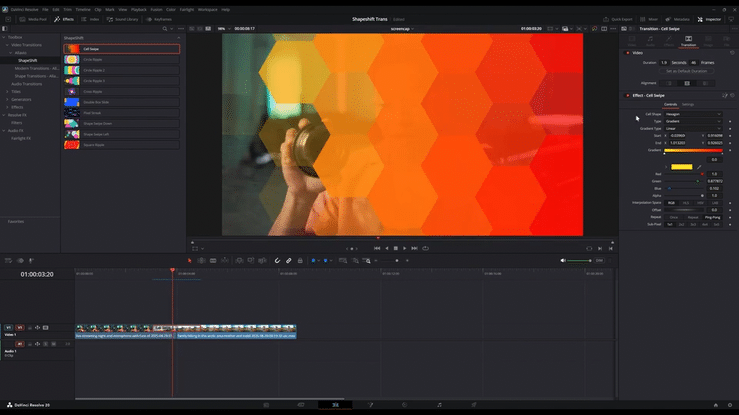This screenshot has width=739, height=415.
Task: Click the Red channel slider
Action: point(684,174)
